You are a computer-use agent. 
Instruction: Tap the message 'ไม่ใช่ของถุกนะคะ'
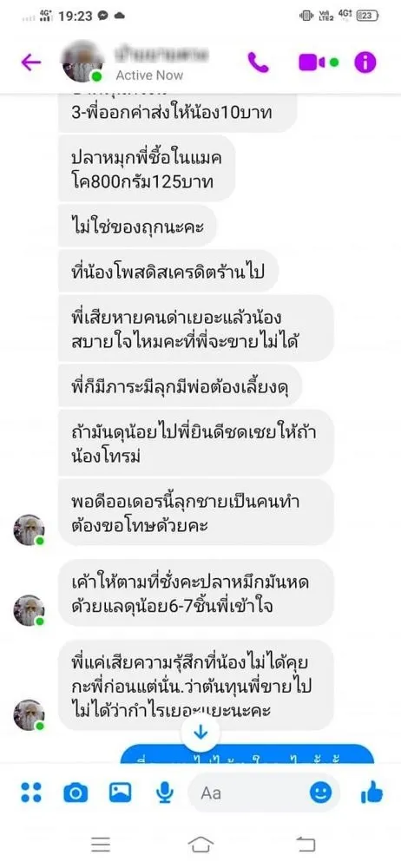(137, 226)
